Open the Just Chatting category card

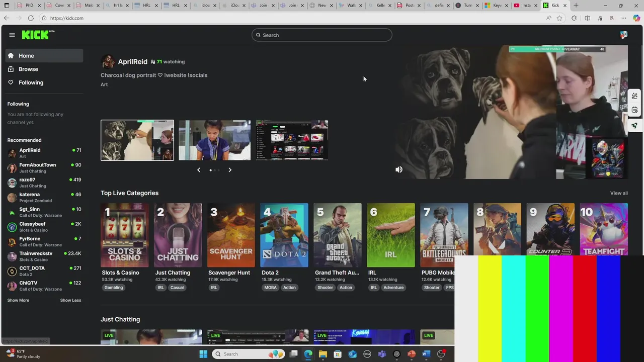coord(178,235)
